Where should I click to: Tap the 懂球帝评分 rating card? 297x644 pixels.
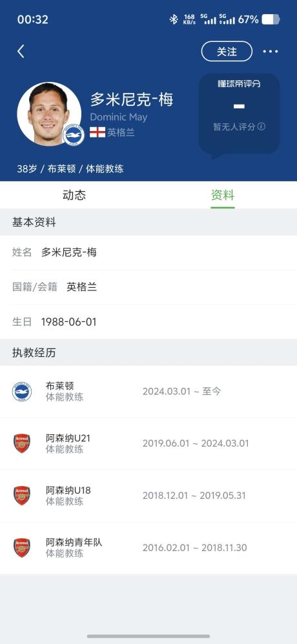point(240,114)
